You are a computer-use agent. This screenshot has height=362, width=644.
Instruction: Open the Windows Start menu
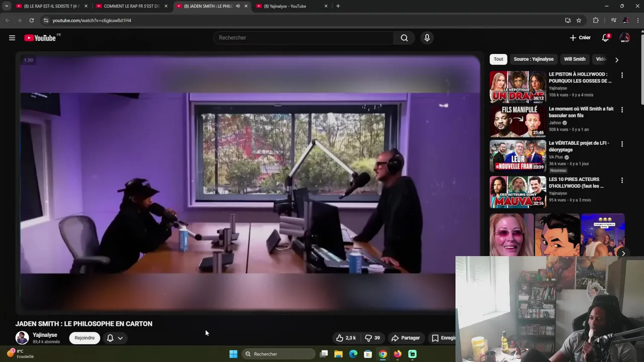pyautogui.click(x=233, y=354)
